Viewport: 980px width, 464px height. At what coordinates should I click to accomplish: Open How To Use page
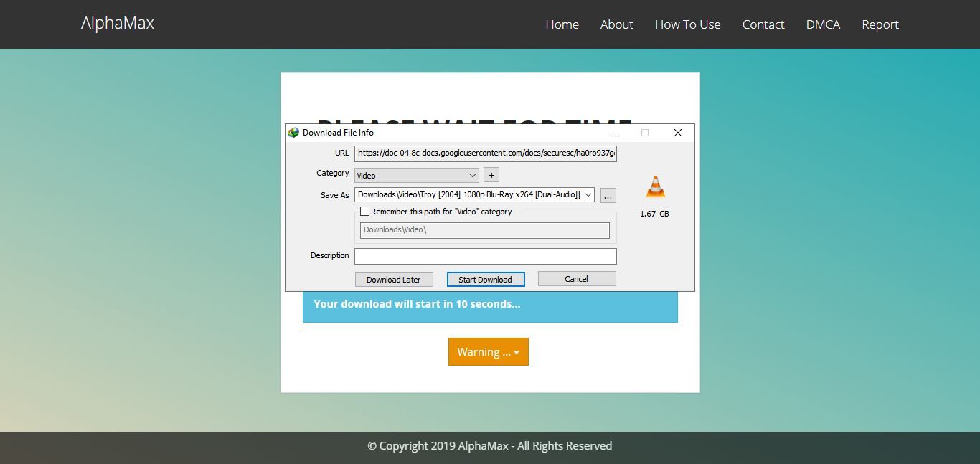687,24
